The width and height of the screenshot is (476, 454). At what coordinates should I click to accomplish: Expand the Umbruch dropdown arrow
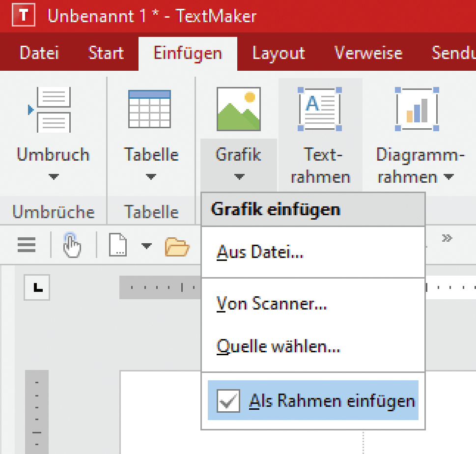54,177
